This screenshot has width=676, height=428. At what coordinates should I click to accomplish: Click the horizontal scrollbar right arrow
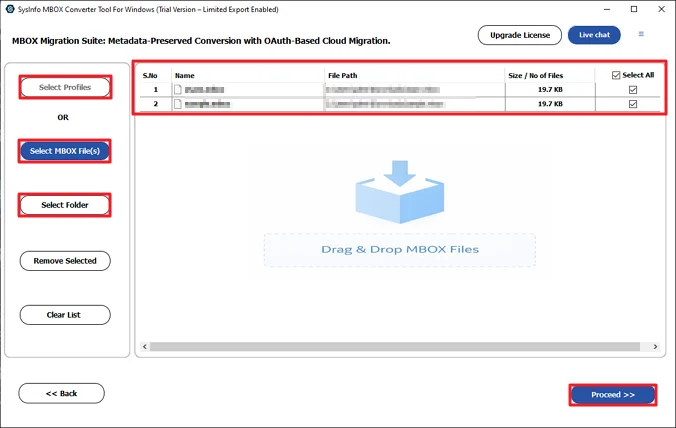pos(655,347)
